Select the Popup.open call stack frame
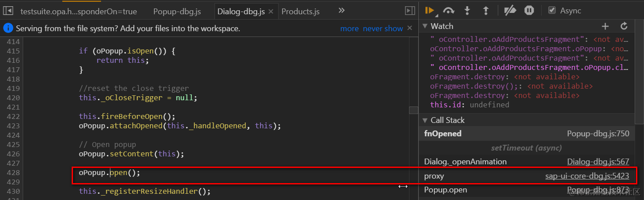The height and width of the screenshot is (200, 644). [x=527, y=190]
